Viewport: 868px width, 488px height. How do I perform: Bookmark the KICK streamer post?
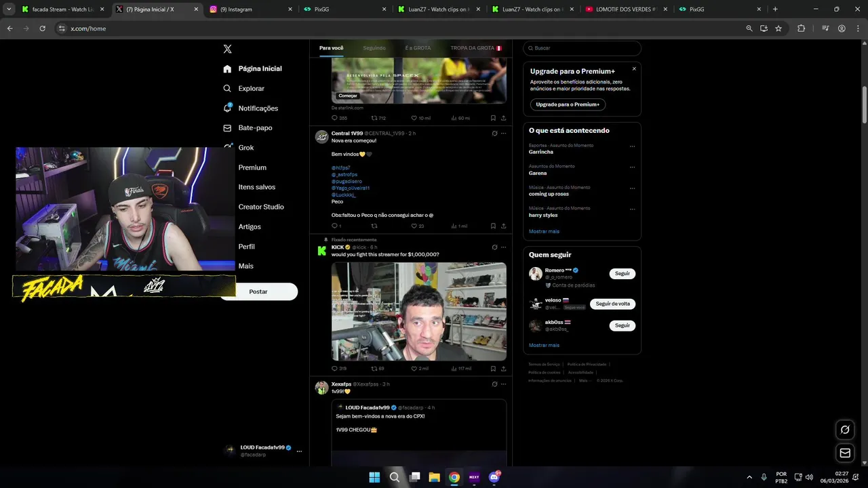(493, 369)
